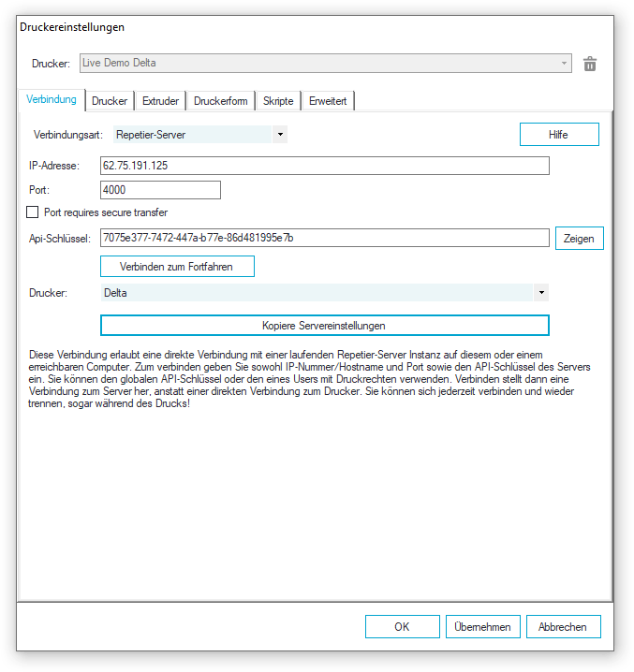Screen dimensions: 634x672
Task: Open the Live Demo Delta printer dropdown
Action: 326,63
